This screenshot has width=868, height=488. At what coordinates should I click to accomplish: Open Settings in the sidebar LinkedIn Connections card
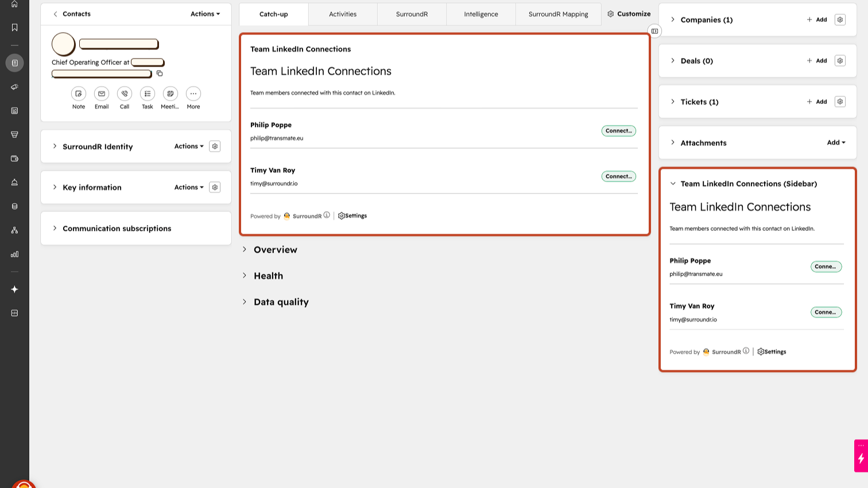(x=772, y=352)
